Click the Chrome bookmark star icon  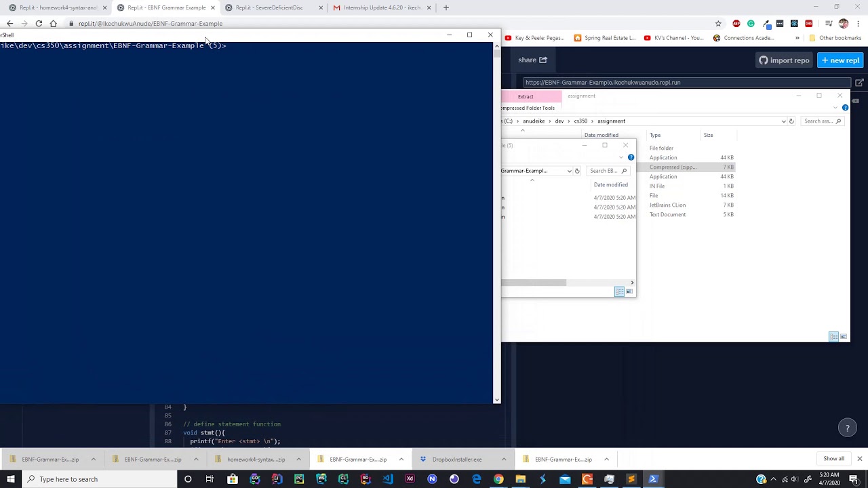[x=718, y=24]
